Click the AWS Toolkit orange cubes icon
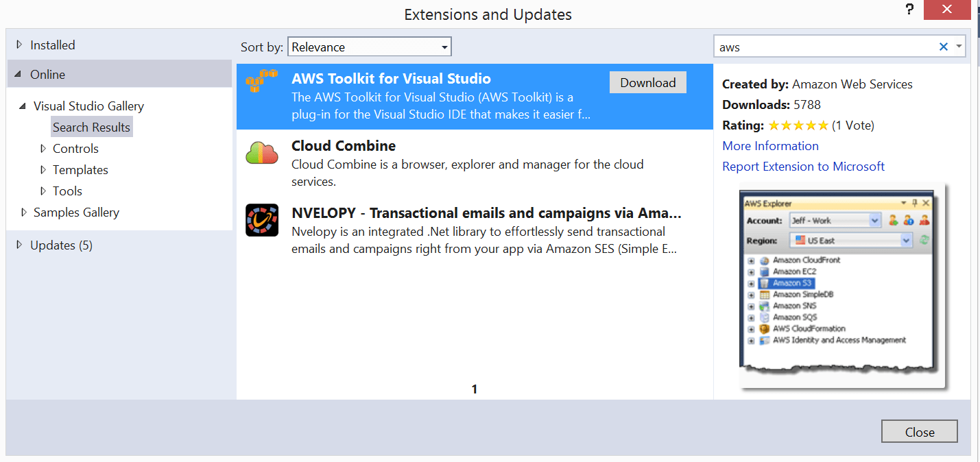980x462 pixels. point(261,81)
